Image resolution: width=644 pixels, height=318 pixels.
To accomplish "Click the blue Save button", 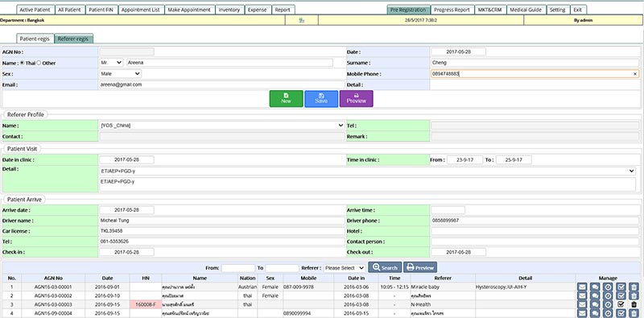I will [321, 98].
